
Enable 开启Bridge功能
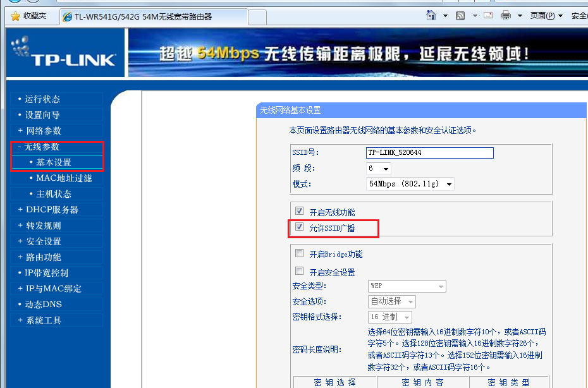pyautogui.click(x=298, y=253)
